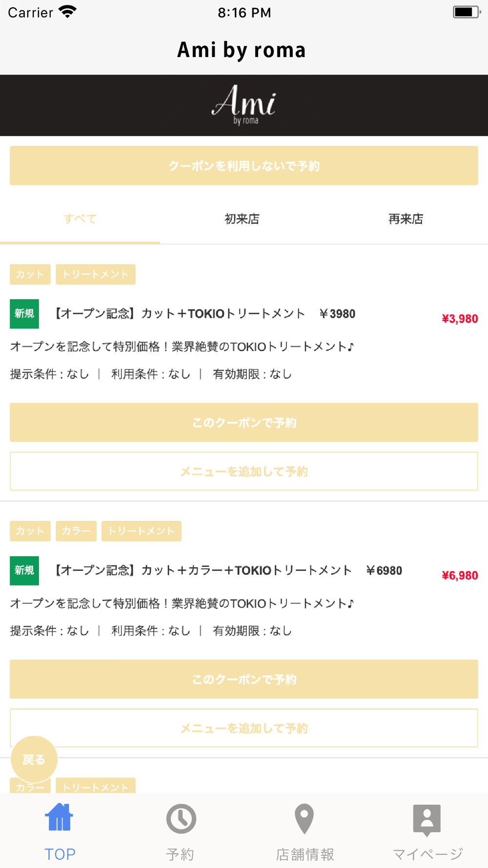The width and height of the screenshot is (488, 868).
Task: Open the カット+カラー+TOKIO coupon title
Action: coord(227,571)
